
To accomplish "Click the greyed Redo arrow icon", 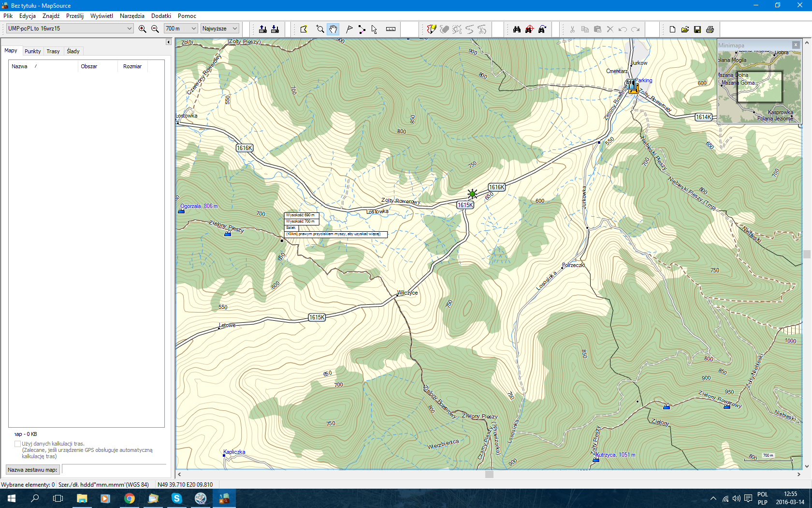I will [635, 29].
